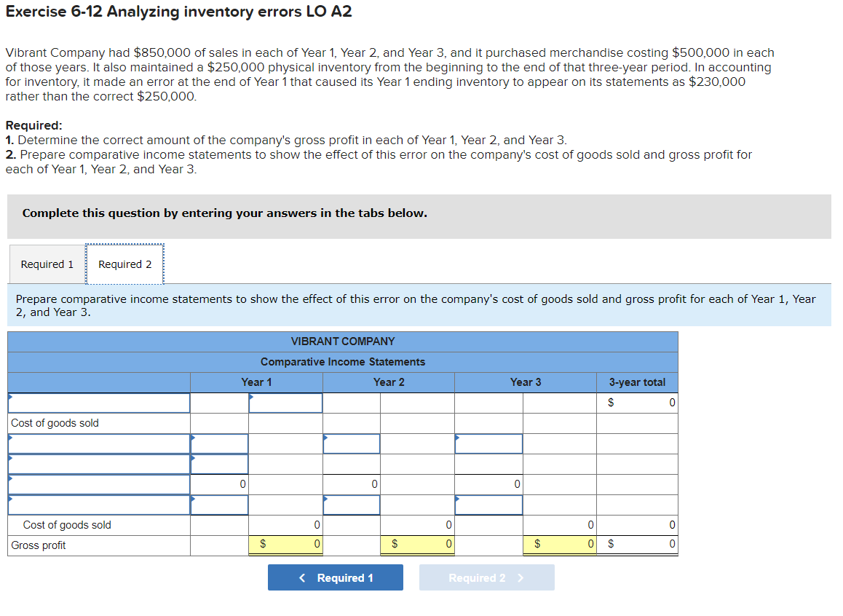Open the Year 3 account dropdown in the third row
The image size is (843, 616).
pos(488,443)
